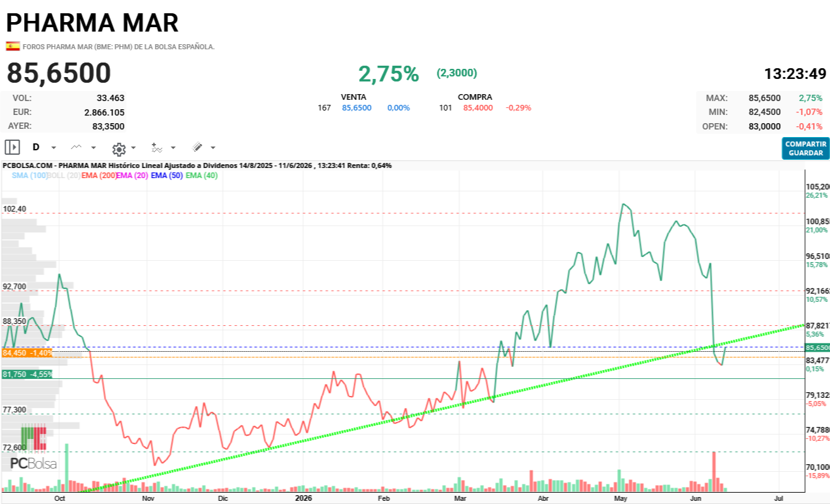
Task: Click the VENTA quantity 167
Action: point(324,108)
